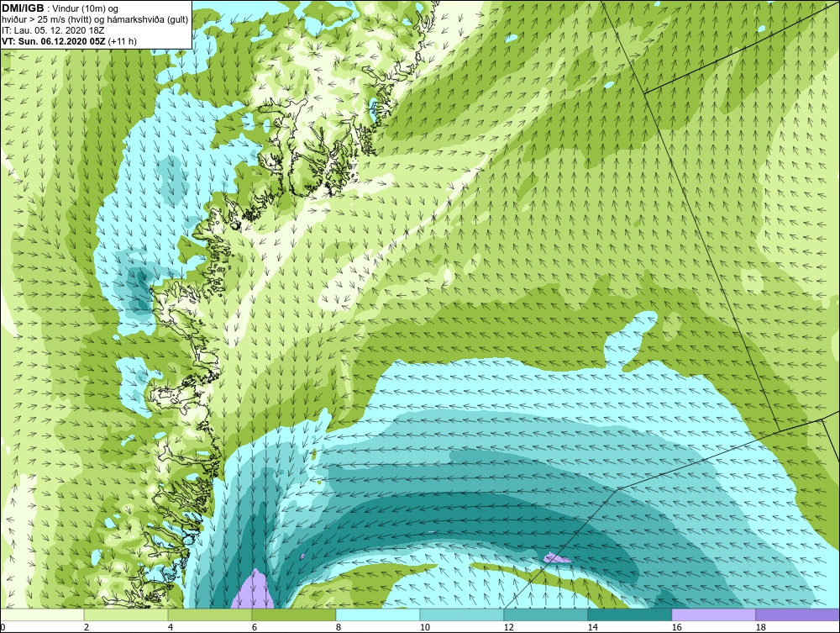The image size is (840, 633).
Task: Click the 4–6 m/s light green legend swatch
Action: coord(210,615)
